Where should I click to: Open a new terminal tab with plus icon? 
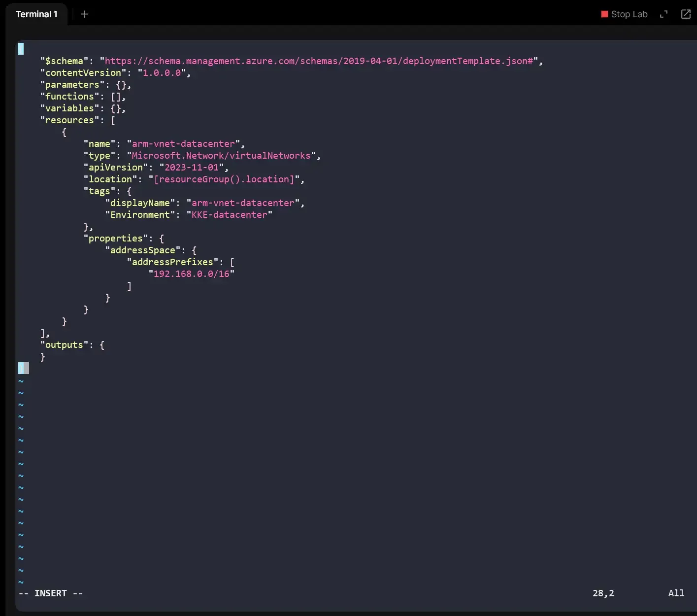click(84, 14)
